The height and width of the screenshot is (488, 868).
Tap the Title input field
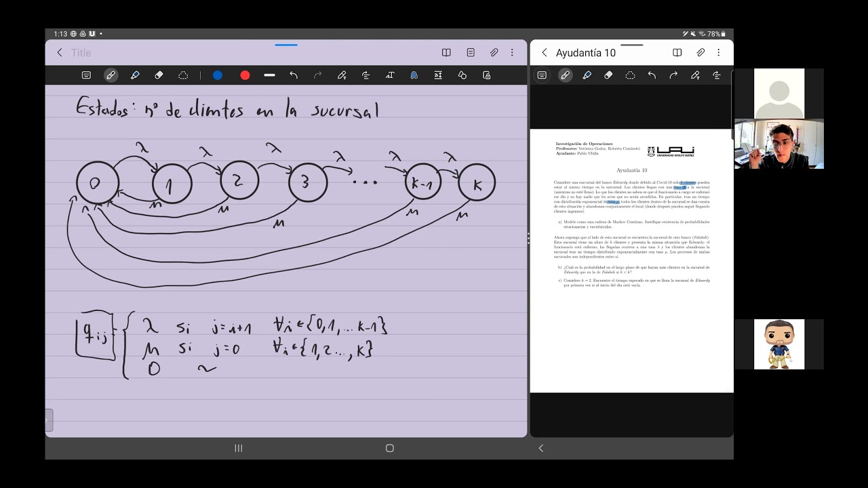(81, 52)
